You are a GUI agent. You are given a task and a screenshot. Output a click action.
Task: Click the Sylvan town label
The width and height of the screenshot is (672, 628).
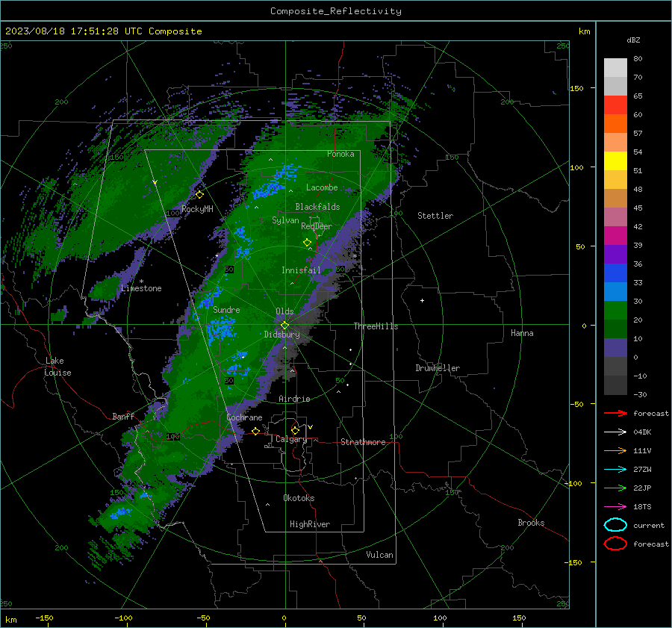(x=285, y=220)
